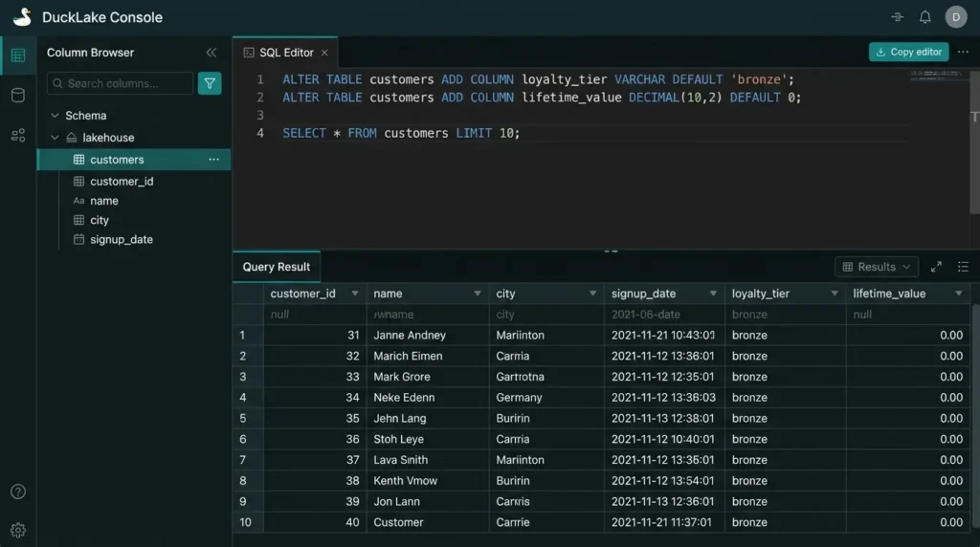Select customers table in tree

(134, 160)
